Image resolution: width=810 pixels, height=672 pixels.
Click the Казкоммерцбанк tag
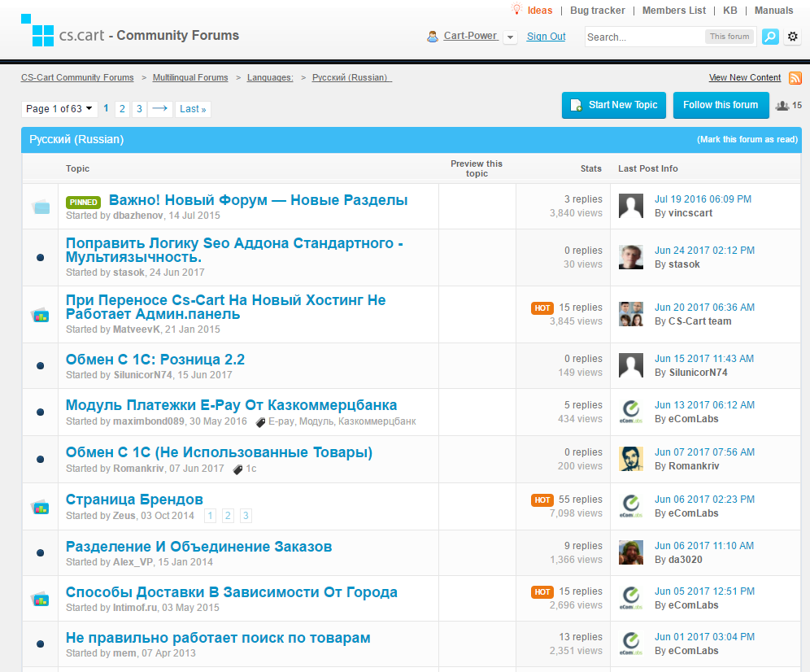pos(377,421)
